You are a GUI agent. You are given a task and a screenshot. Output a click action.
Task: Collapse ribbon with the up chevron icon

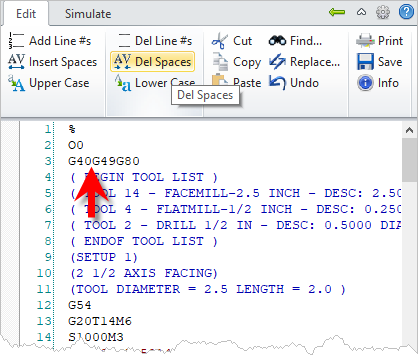pos(361,12)
